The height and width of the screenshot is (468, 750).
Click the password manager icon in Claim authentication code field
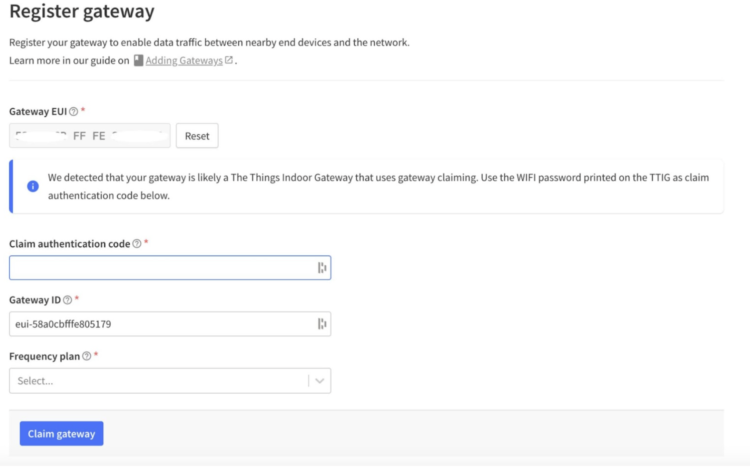point(322,268)
